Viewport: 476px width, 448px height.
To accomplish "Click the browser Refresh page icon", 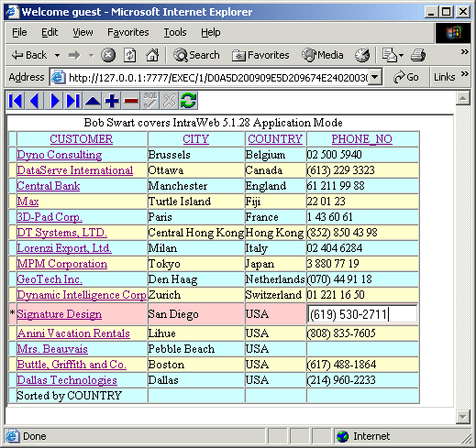I will coord(130,55).
